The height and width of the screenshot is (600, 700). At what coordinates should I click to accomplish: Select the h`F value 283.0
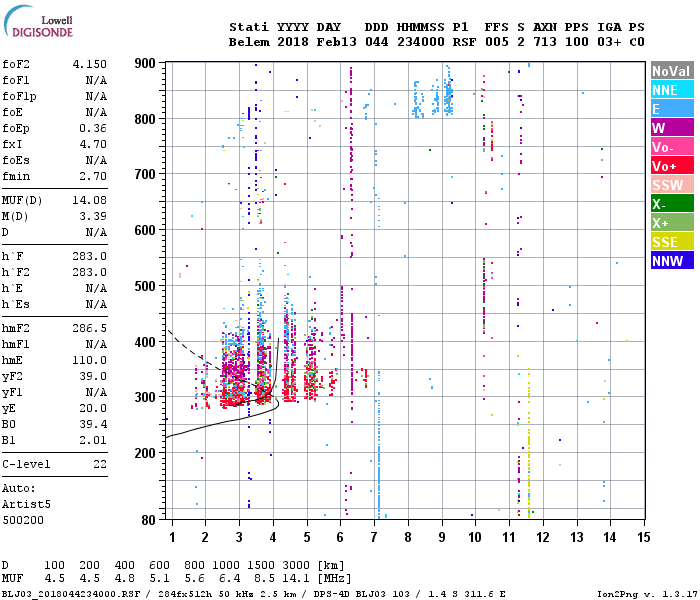click(x=90, y=256)
